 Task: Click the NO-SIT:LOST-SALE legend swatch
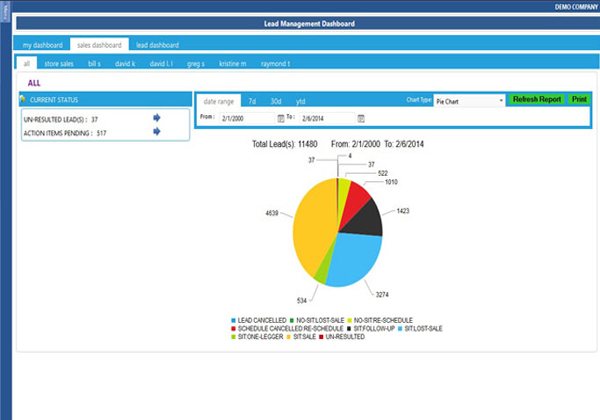tap(292, 320)
